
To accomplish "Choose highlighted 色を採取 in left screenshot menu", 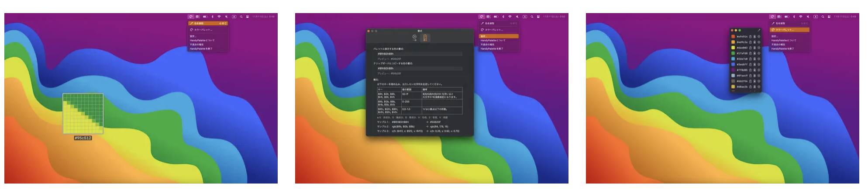I will [208, 23].
